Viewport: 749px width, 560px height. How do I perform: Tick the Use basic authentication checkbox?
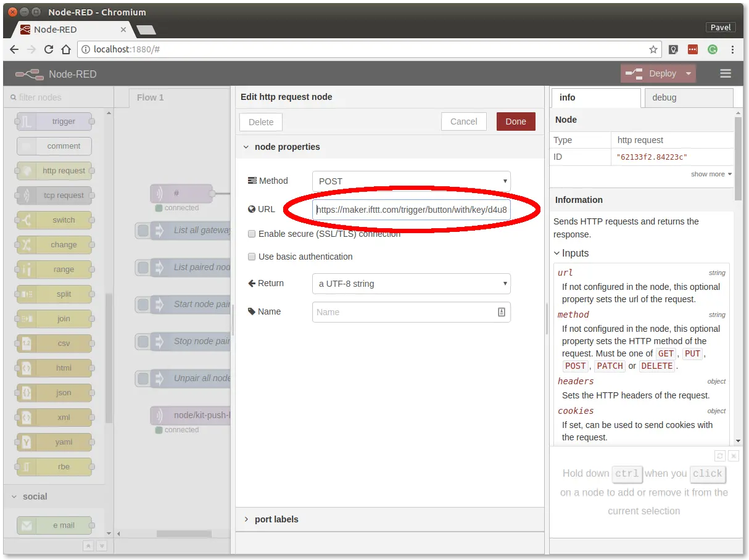252,257
